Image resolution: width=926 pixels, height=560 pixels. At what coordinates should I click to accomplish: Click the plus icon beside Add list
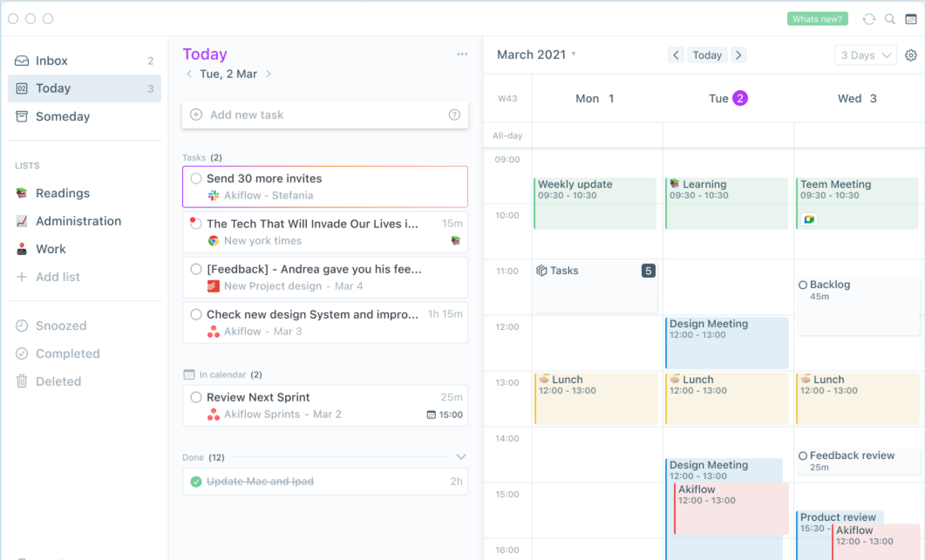click(x=22, y=277)
